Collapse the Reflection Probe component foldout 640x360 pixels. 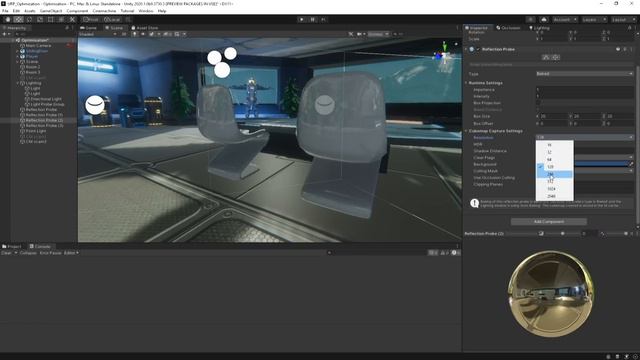coord(467,49)
